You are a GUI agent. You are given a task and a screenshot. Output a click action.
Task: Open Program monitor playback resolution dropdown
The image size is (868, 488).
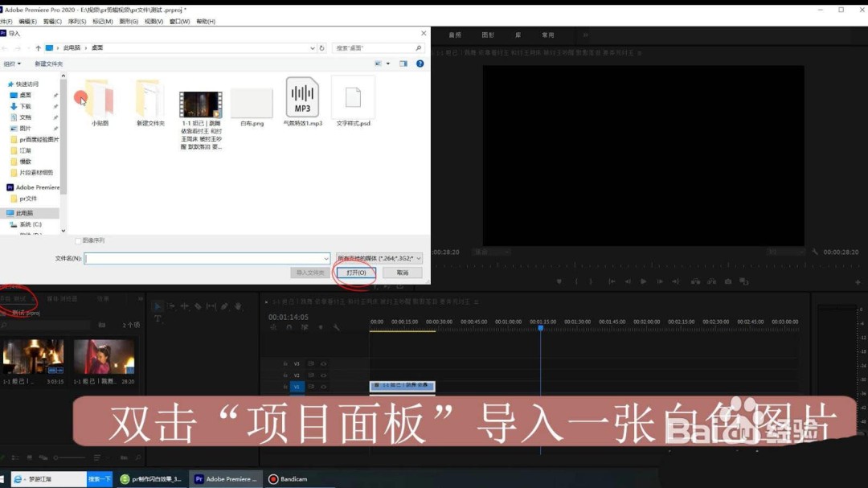click(786, 252)
